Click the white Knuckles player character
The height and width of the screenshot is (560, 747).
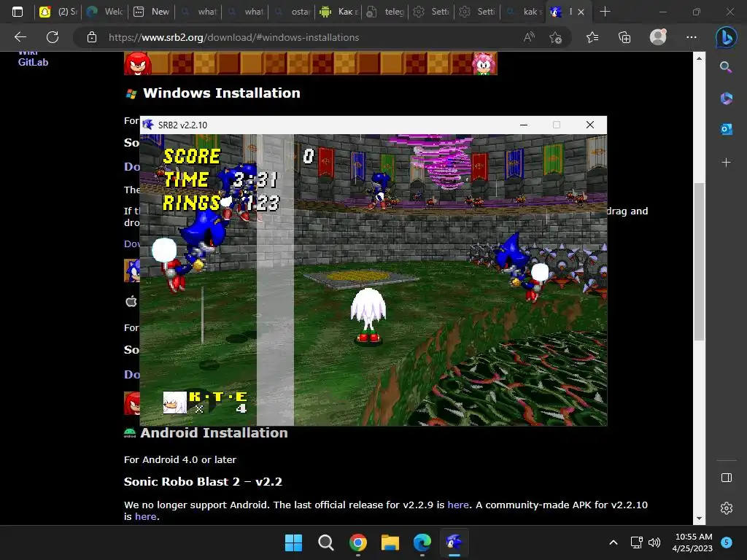tap(368, 315)
